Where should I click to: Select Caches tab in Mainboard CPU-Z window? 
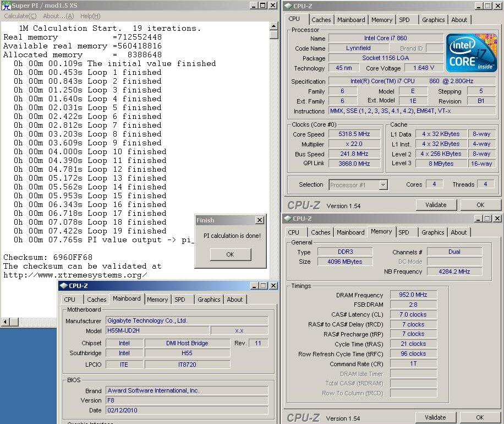tap(96, 300)
